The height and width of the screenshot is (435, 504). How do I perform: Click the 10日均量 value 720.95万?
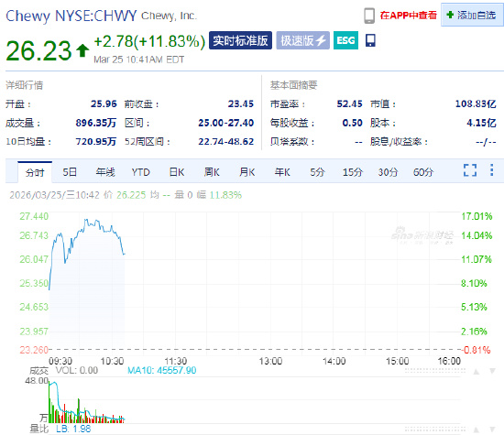click(x=96, y=141)
